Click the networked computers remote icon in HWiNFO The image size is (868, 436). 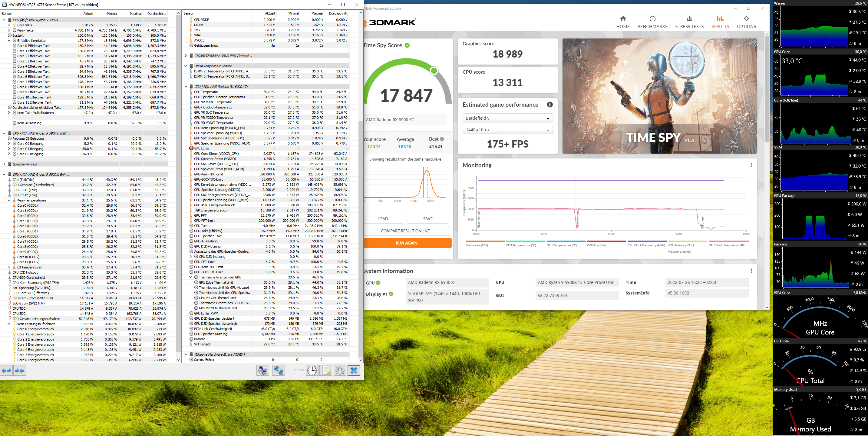coord(278,371)
